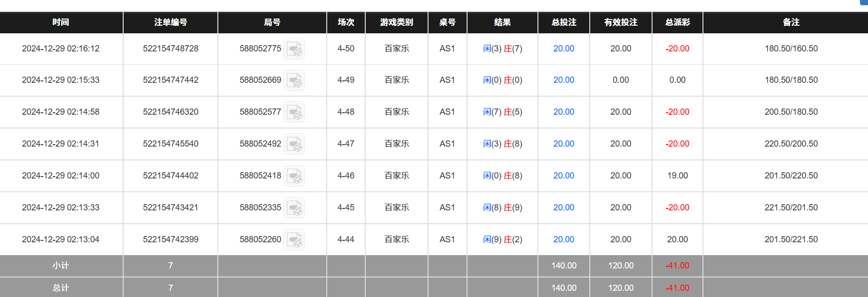Viewport: 868px width, 297px height.
Task: Select result 闲(3) 庄(7) of round 4-50
Action: tap(502, 49)
